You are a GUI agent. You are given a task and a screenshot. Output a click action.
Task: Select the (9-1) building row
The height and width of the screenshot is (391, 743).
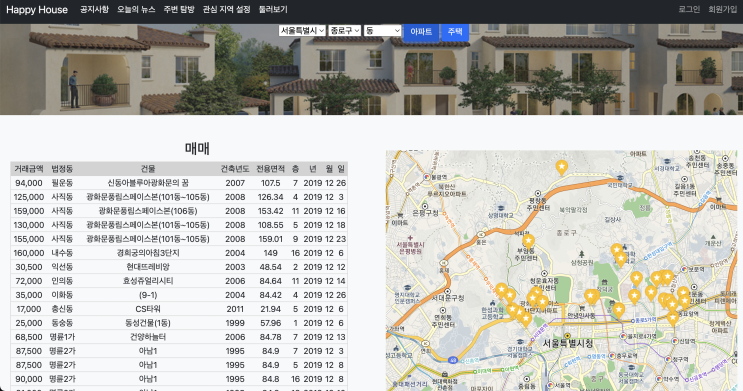(x=179, y=295)
